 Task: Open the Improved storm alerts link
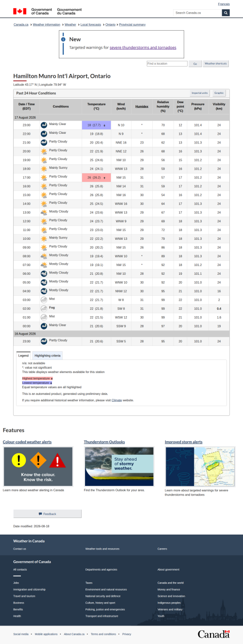(x=184, y=442)
